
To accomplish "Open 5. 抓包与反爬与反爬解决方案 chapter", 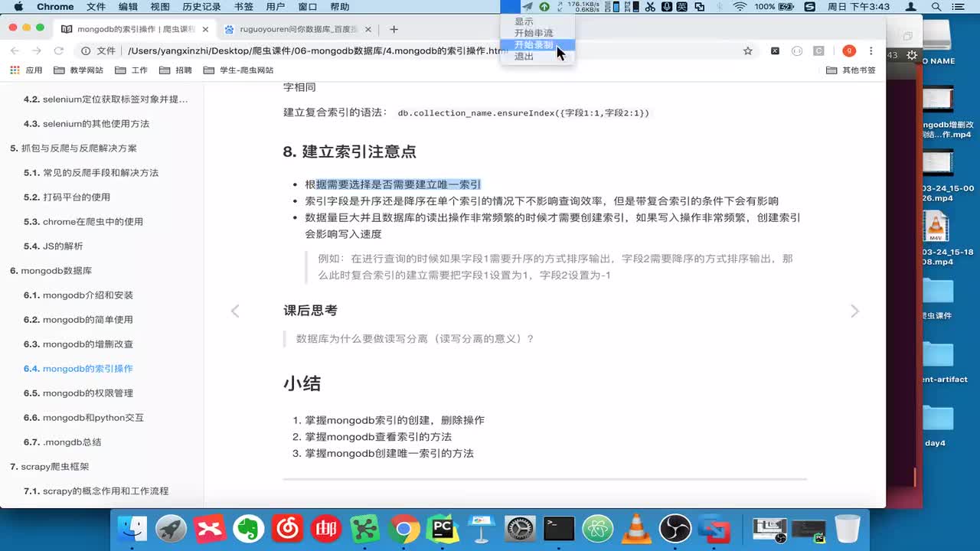I will pos(73,148).
